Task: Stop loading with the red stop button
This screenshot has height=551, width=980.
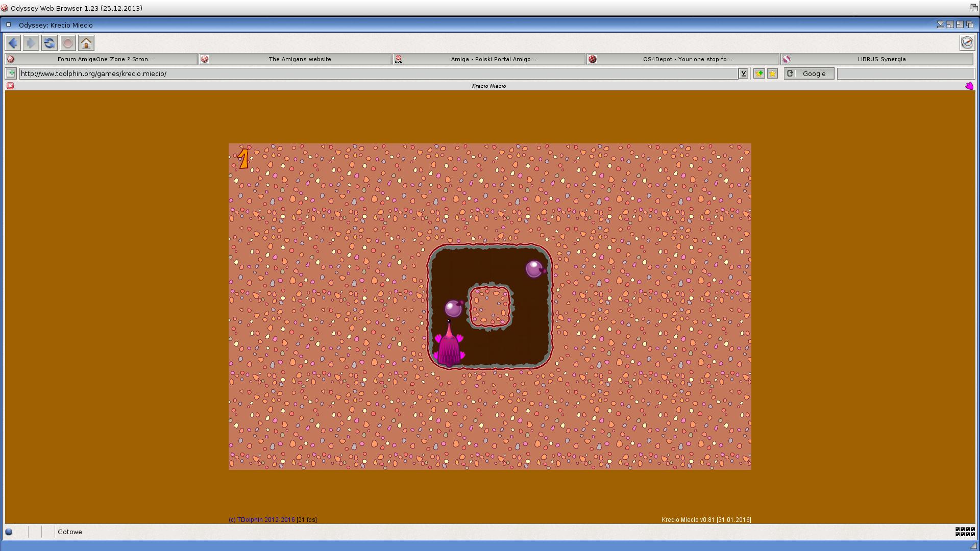Action: 68,43
